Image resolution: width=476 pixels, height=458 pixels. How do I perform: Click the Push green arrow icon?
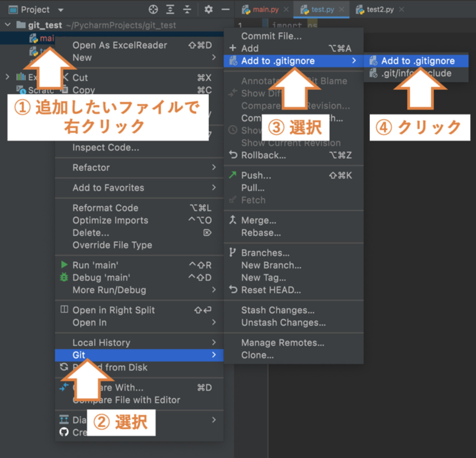pos(232,175)
